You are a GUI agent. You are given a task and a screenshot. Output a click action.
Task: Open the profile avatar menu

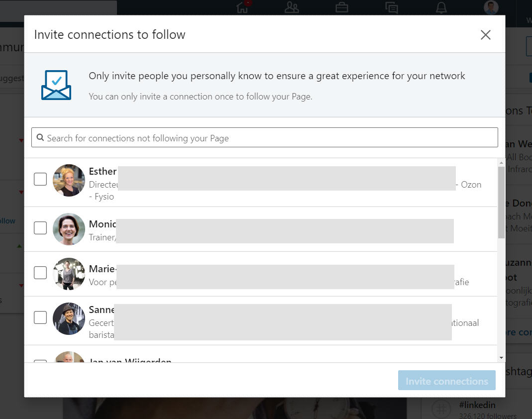tap(491, 7)
